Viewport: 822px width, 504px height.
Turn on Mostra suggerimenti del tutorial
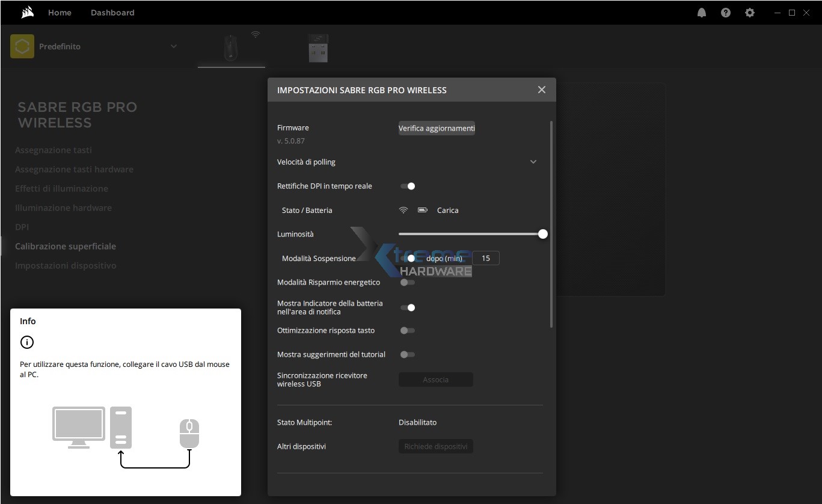408,354
